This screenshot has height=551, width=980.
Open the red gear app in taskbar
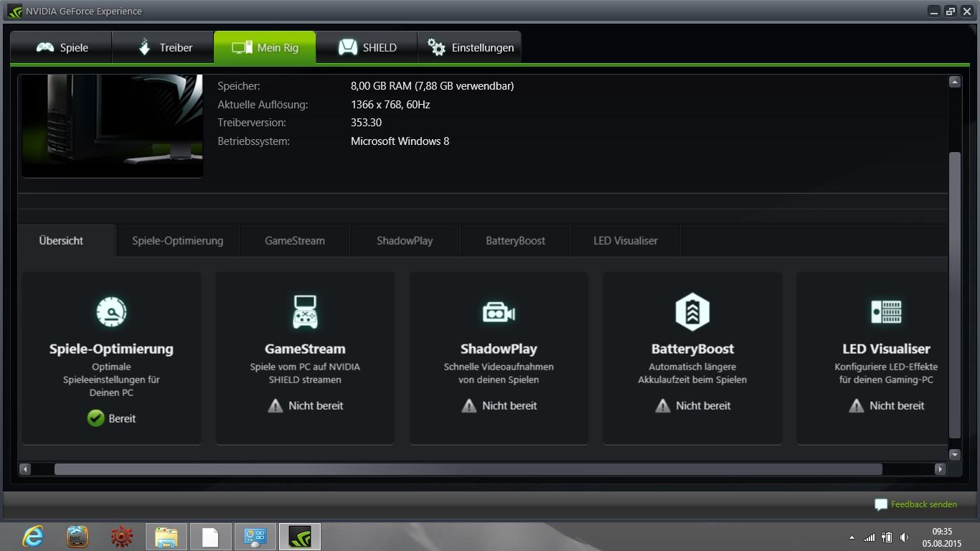122,537
